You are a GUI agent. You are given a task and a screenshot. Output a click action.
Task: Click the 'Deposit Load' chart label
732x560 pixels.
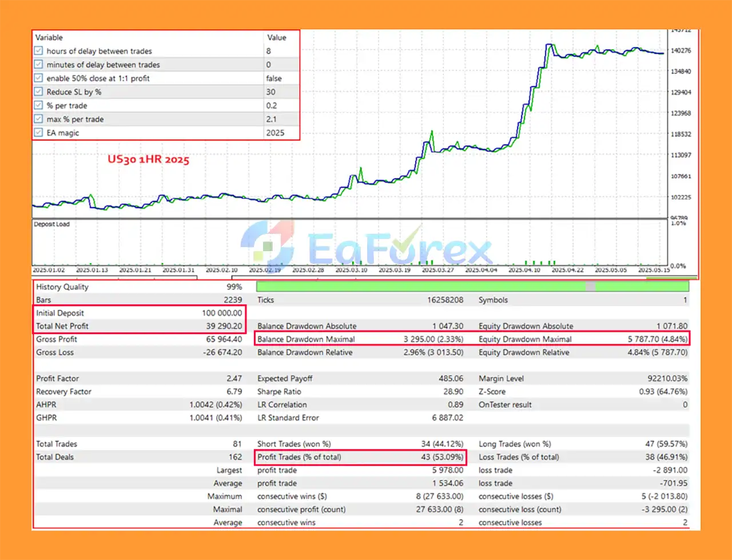coord(51,224)
